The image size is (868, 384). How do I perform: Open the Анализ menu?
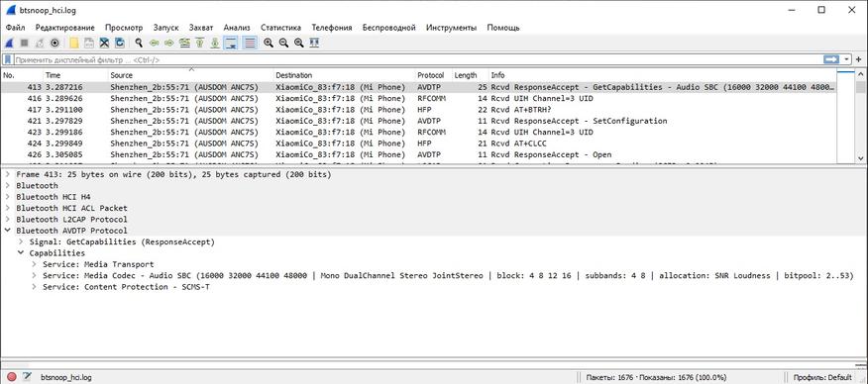click(237, 27)
